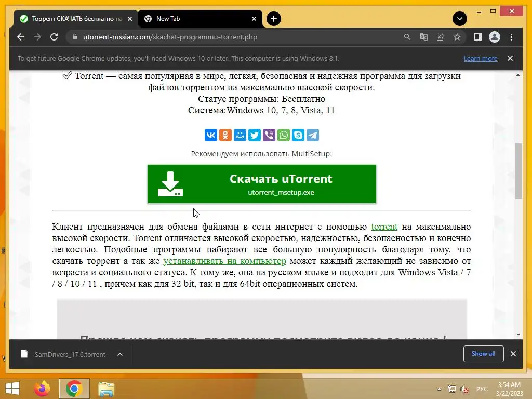Close the New Tab tab
Viewport: 532px width, 399px height.
254,19
